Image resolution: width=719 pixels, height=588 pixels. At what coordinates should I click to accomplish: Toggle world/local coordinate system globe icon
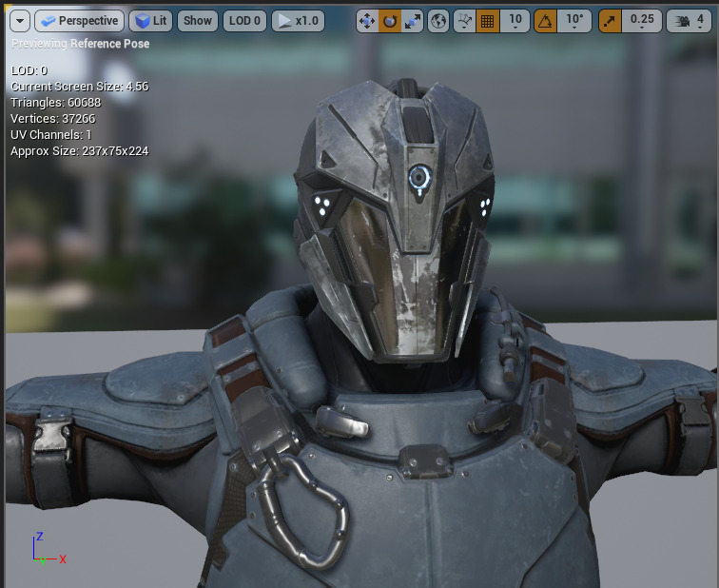coord(438,20)
